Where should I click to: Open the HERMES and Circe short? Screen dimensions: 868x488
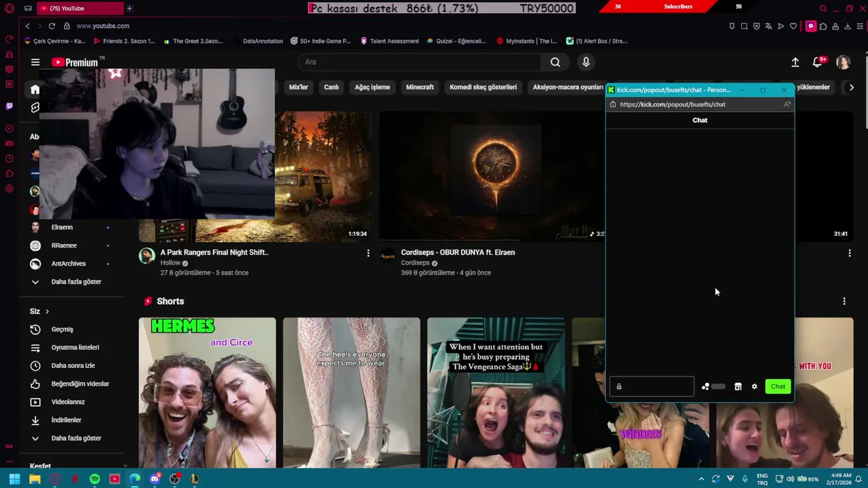pyautogui.click(x=208, y=392)
